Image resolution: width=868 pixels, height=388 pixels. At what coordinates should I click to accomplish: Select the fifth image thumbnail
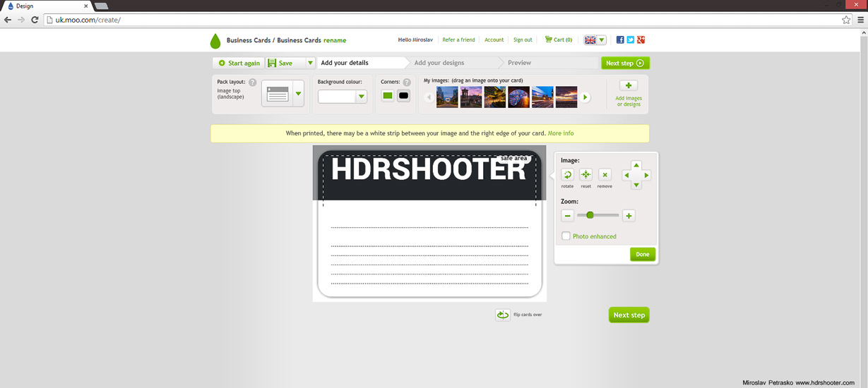pyautogui.click(x=542, y=97)
